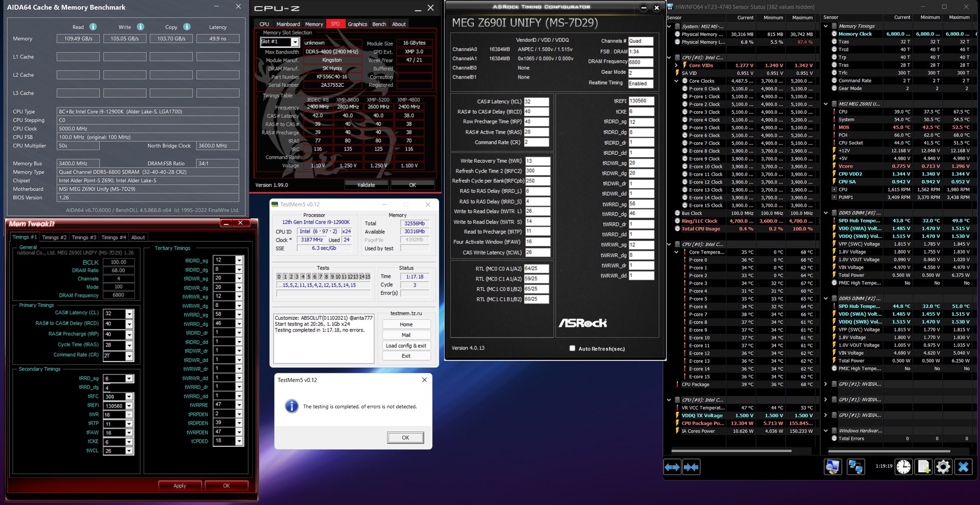This screenshot has width=980, height=505.
Task: Click OK in TestMem5 completion dialog
Action: [405, 438]
